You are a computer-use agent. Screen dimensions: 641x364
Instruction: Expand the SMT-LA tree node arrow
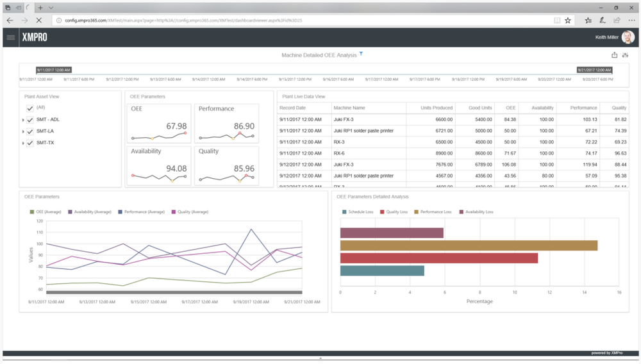point(23,131)
